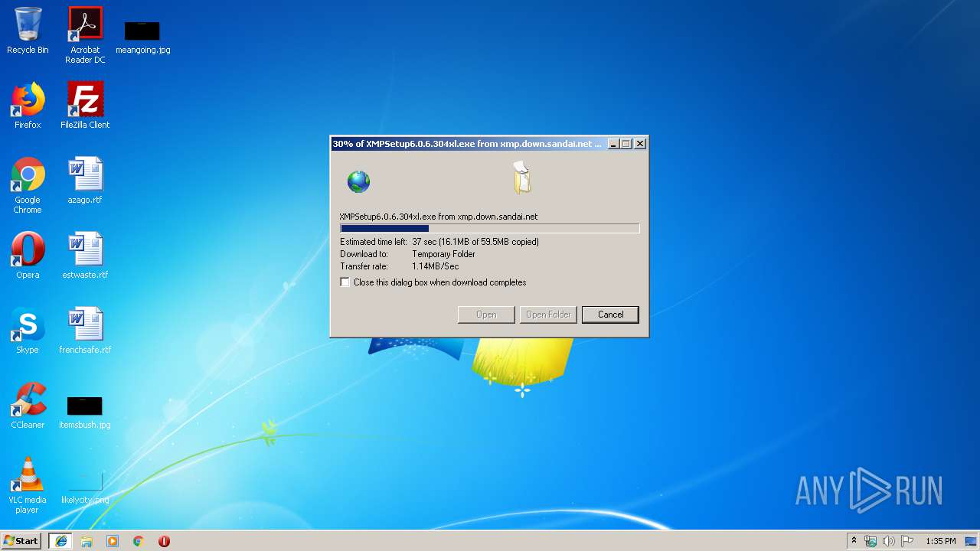Click XMPSetup6.0.6.304xl.exe file name label
The image size is (980, 551).
coord(439,217)
